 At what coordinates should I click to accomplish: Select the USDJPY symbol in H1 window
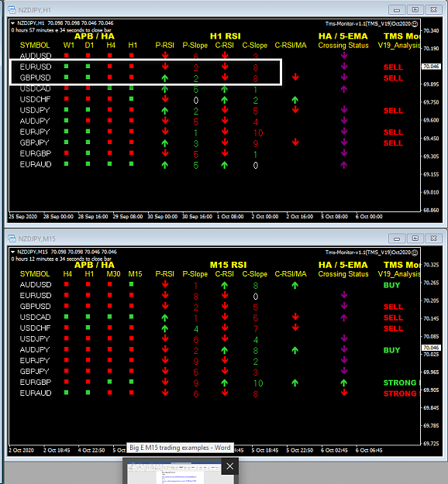tap(35, 110)
